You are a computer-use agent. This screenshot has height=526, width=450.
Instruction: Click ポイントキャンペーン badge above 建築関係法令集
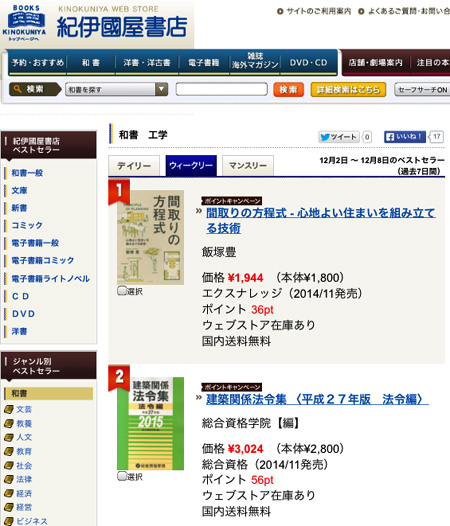[x=232, y=387]
